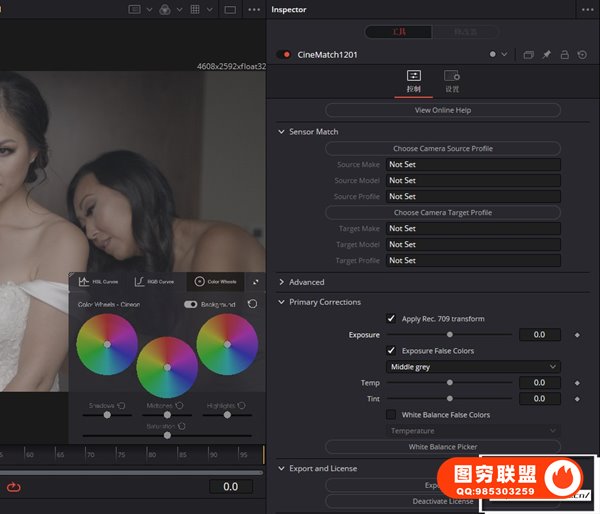Open the Middle grey dropdown

[x=473, y=367]
